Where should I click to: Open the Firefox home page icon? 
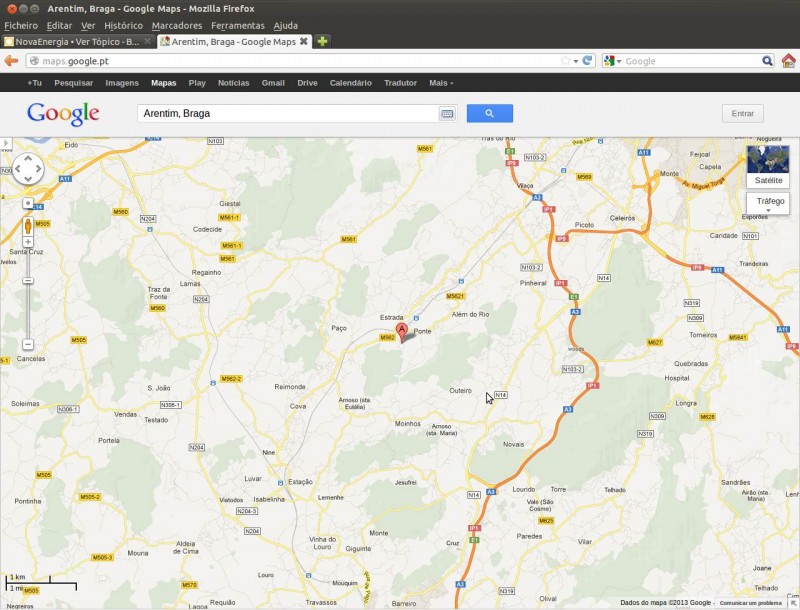(788, 61)
